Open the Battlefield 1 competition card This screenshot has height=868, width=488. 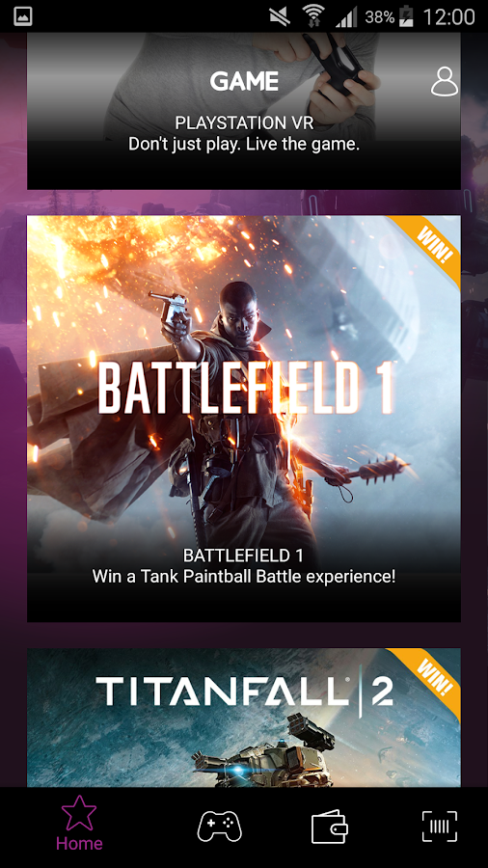tap(244, 419)
